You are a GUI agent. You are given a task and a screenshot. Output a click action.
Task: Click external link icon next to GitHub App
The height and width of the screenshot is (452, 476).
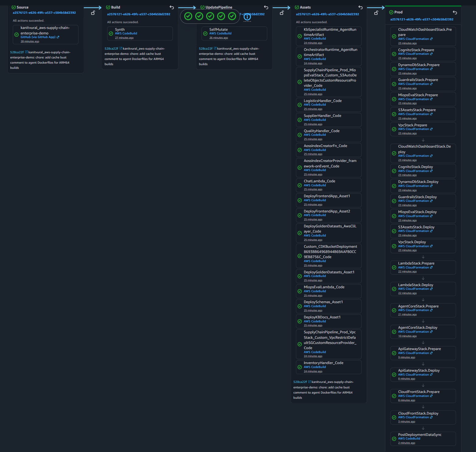tap(58, 37)
